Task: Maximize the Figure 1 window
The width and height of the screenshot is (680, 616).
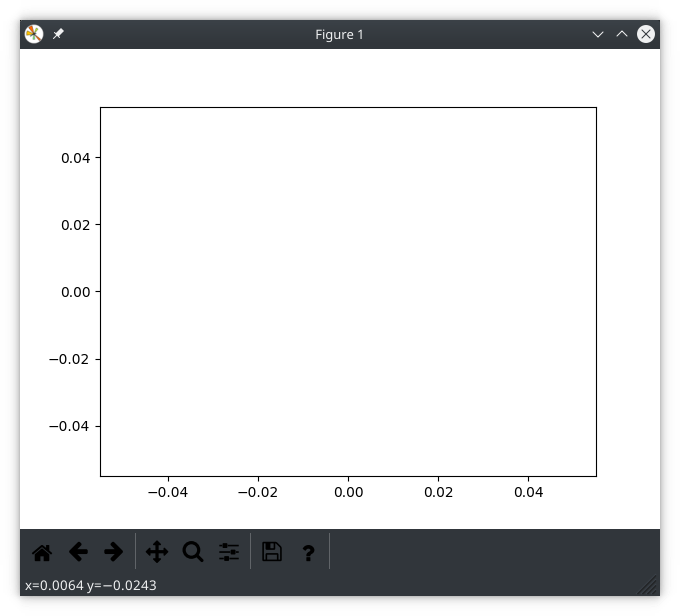Action: tap(622, 34)
